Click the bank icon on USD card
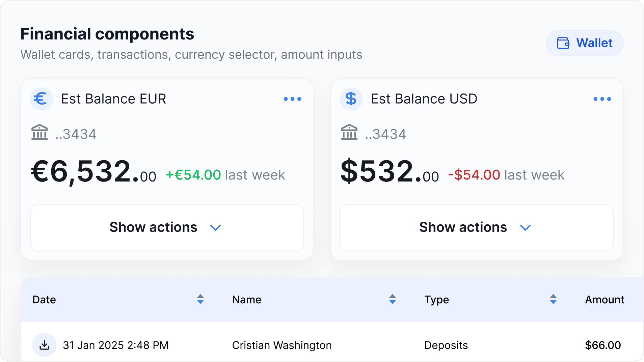The width and height of the screenshot is (644, 362). [x=349, y=132]
